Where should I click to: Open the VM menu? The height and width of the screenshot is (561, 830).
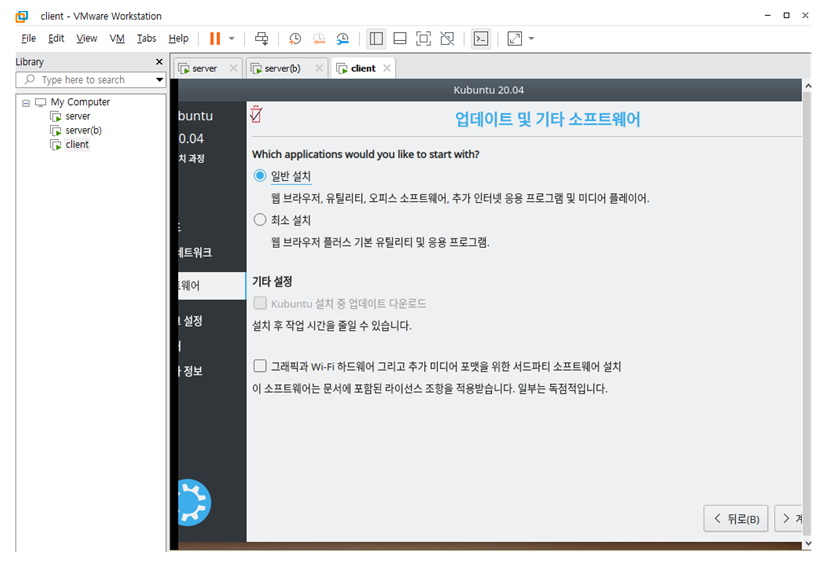[x=117, y=39]
